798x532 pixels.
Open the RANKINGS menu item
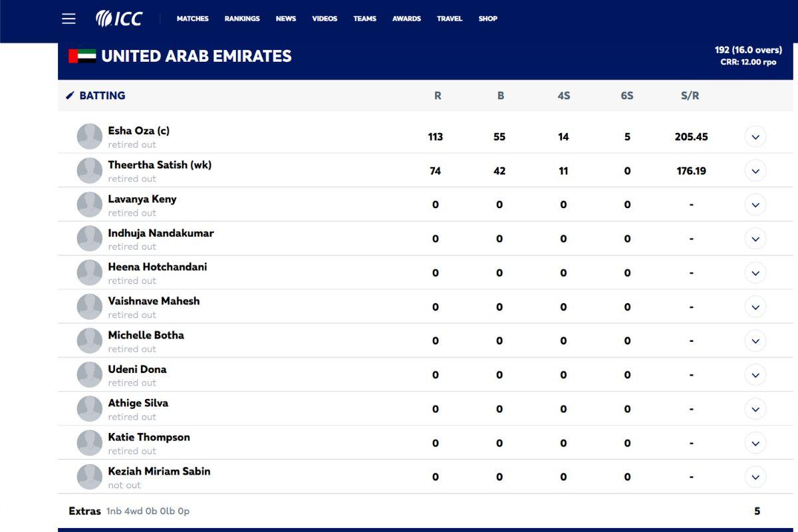(x=241, y=19)
